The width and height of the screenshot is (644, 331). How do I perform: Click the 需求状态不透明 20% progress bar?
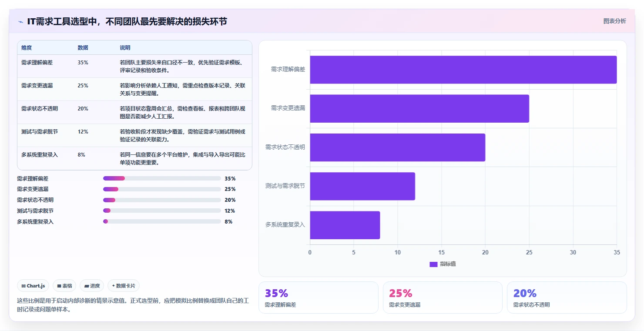pyautogui.click(x=162, y=200)
